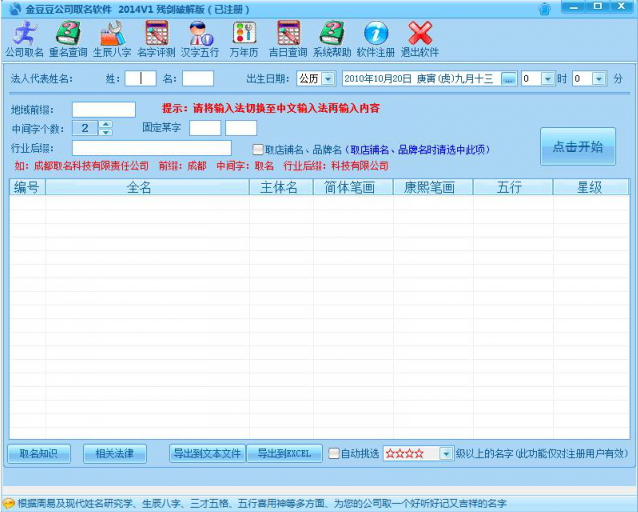Select the 汉字五行 toolbar icon

[x=199, y=38]
